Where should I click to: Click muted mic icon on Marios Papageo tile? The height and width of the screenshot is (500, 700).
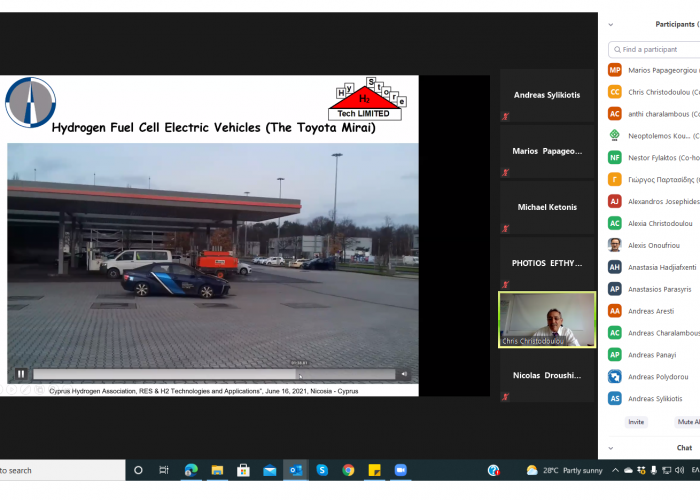point(505,172)
